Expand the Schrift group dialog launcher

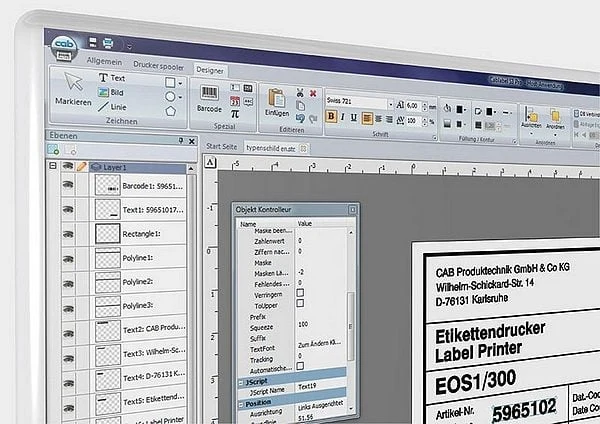point(435,138)
